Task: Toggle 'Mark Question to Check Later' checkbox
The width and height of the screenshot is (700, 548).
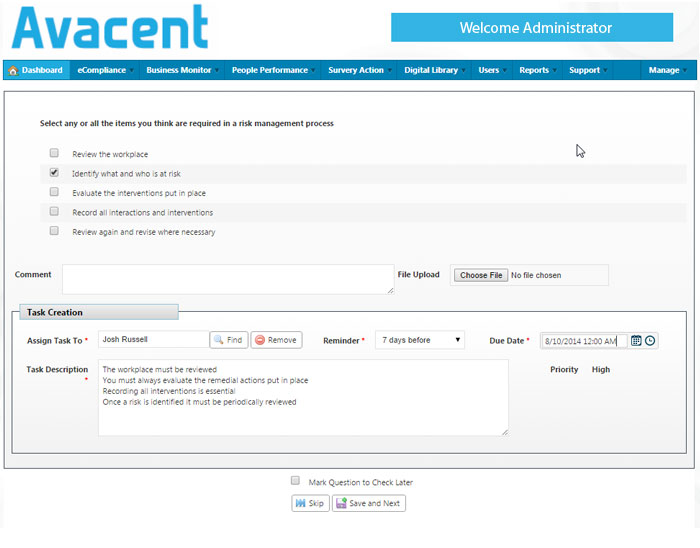Action: 295,481
